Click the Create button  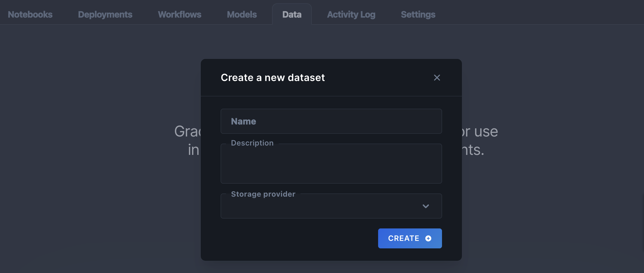[x=410, y=238]
